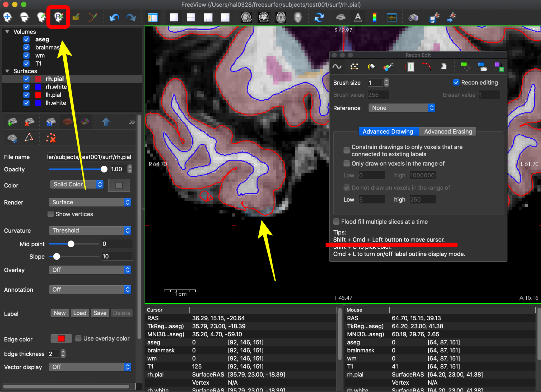
Task: Select the freehand drawing tool in Recon Edit
Action: click(x=337, y=67)
